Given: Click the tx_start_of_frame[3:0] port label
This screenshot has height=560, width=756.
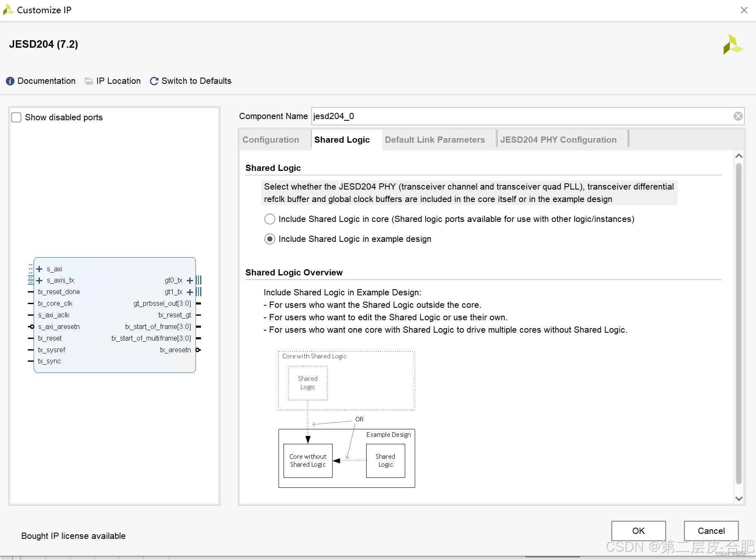Looking at the screenshot, I should click(x=158, y=327).
